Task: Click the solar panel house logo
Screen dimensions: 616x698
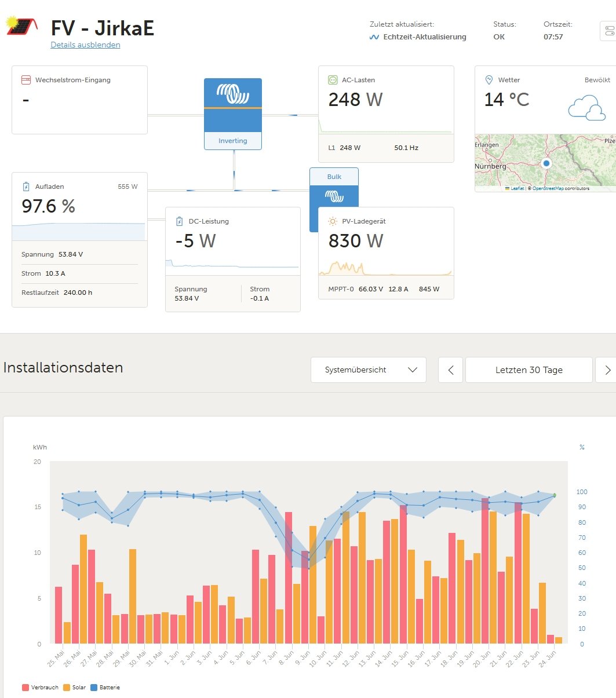Action: (22, 26)
